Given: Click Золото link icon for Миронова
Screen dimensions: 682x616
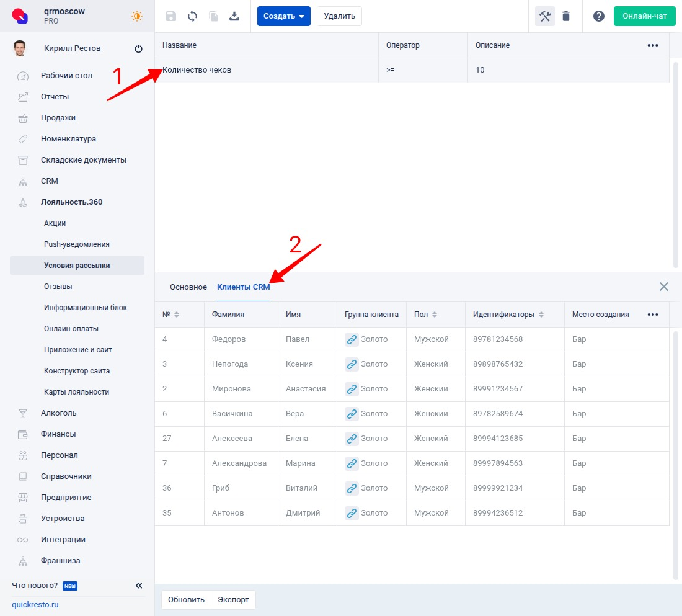Looking at the screenshot, I should tap(352, 389).
